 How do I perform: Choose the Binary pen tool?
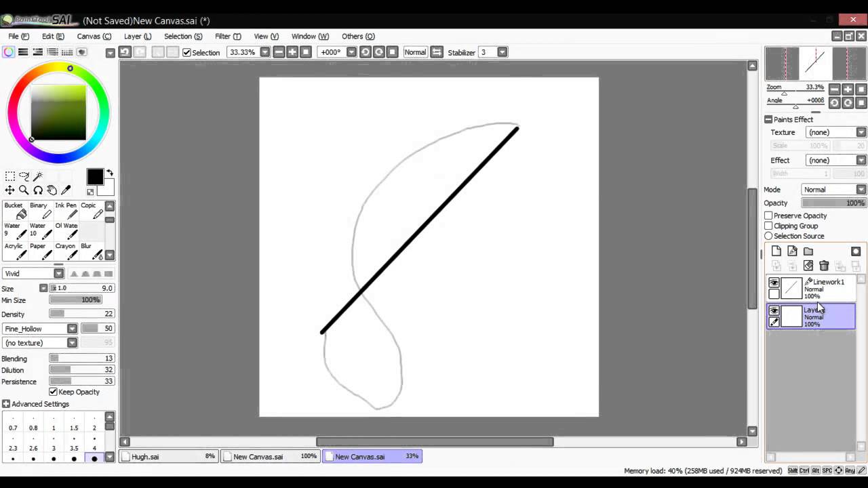click(41, 210)
